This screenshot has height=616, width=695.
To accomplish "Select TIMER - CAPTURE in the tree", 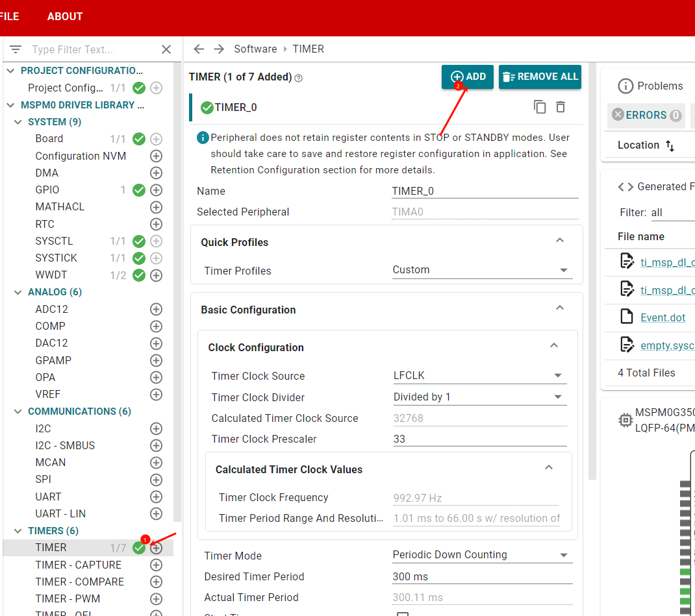I will coord(79,565).
